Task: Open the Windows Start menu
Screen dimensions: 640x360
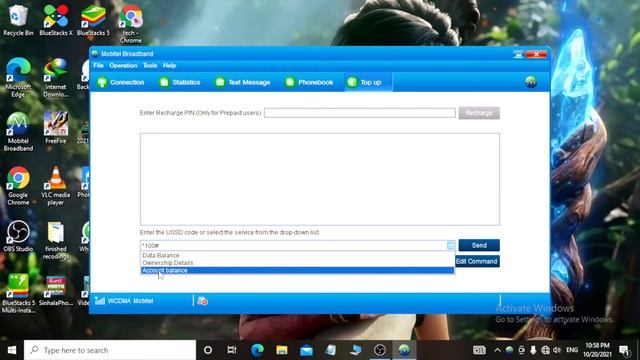Action: (12, 350)
